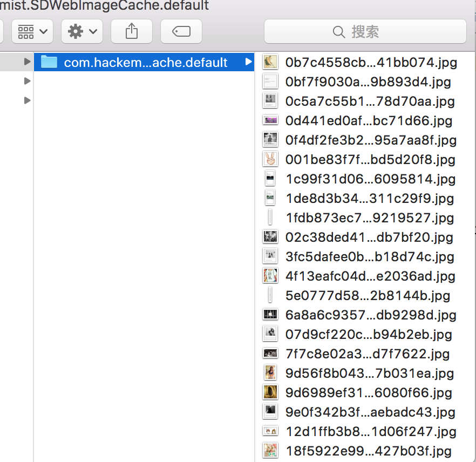Click thumbnail icon of 7f7c8e02a3...d7f7622.jpg
Viewport: 476px width, 462px height.
click(x=270, y=354)
